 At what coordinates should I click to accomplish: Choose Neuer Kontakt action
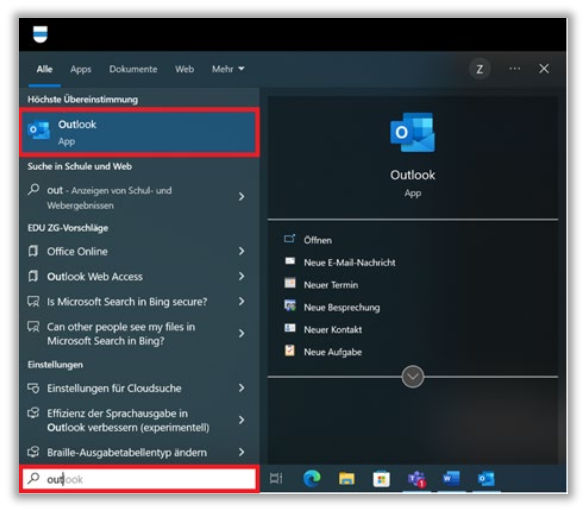(x=333, y=330)
